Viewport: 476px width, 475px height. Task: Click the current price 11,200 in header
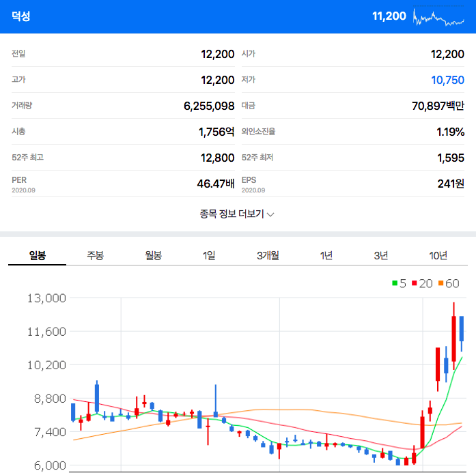[x=389, y=16]
